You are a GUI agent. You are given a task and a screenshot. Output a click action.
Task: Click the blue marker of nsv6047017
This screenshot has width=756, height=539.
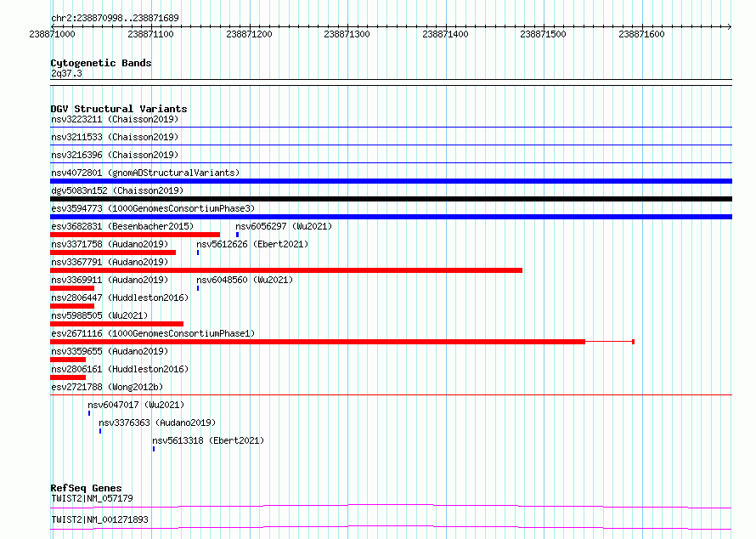[x=89, y=413]
